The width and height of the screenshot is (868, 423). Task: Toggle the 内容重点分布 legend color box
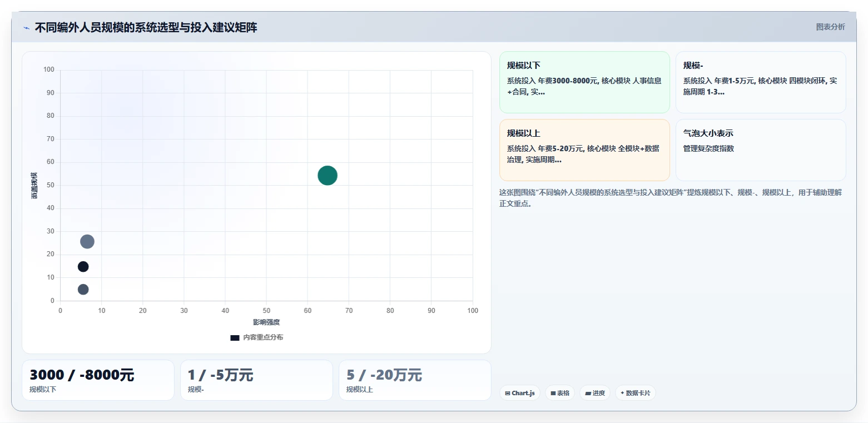click(235, 337)
